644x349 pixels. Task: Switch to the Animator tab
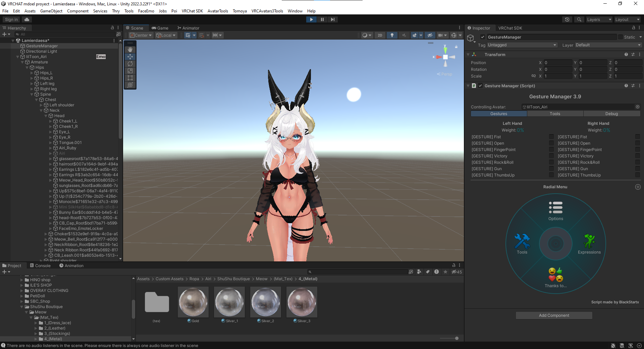pyautogui.click(x=188, y=28)
